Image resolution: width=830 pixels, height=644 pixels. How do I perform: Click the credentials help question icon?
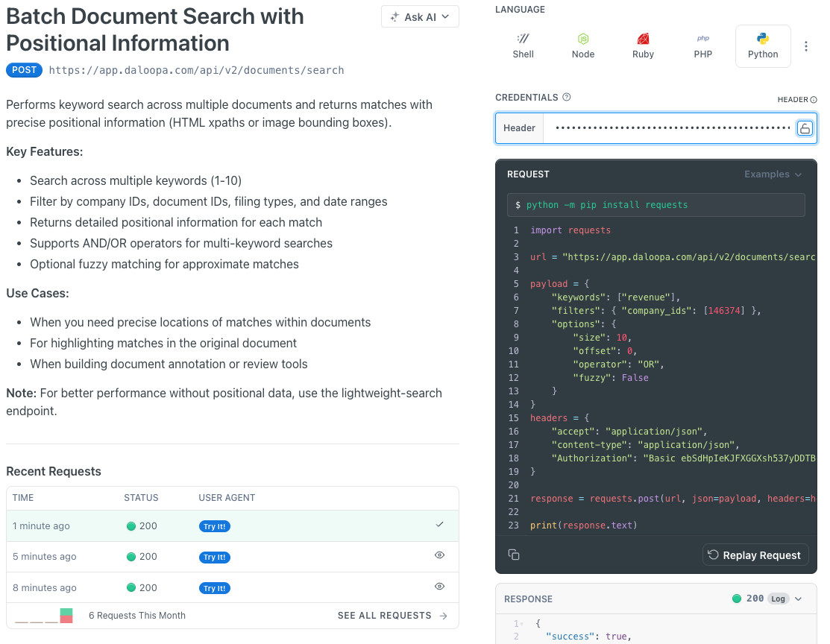point(567,98)
